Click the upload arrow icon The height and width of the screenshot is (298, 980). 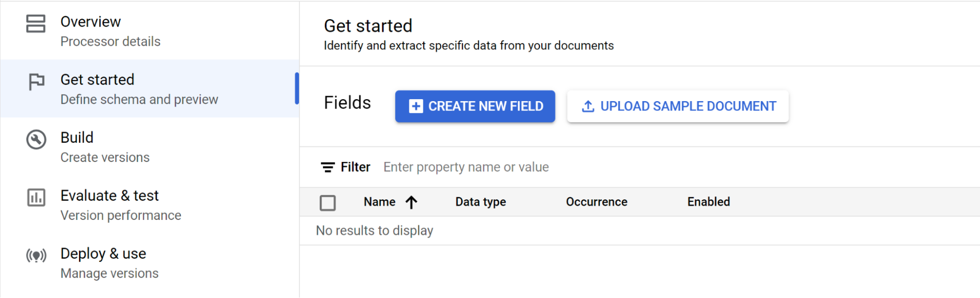coord(588,107)
